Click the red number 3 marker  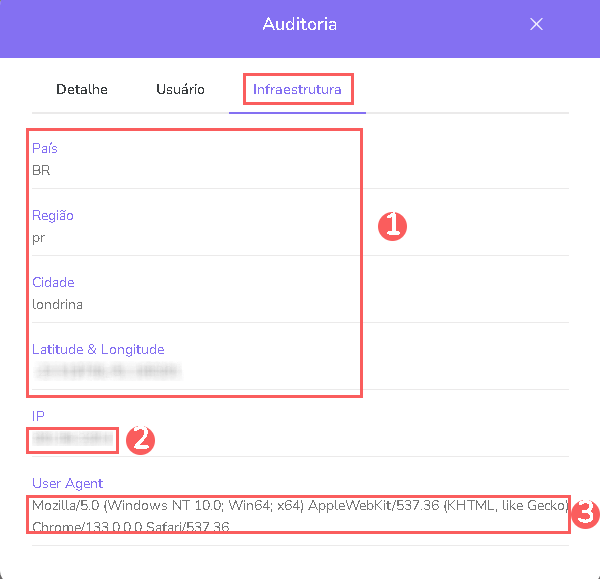587,515
